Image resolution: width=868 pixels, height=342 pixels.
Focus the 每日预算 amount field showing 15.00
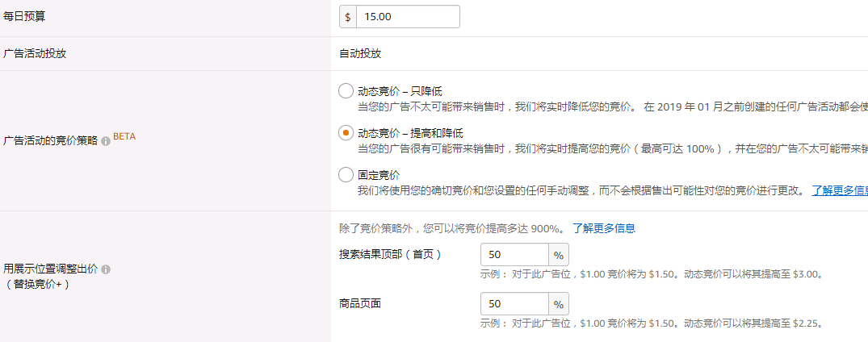click(408, 17)
